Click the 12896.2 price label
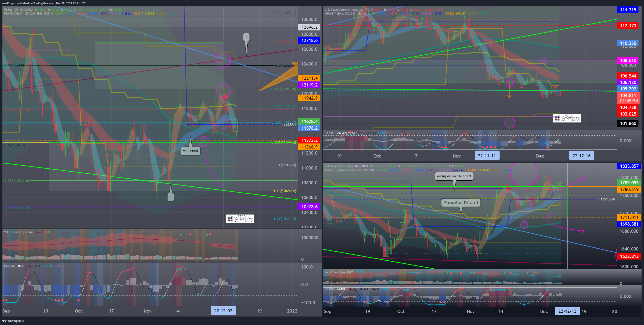The height and width of the screenshot is (325, 644). coord(309,27)
